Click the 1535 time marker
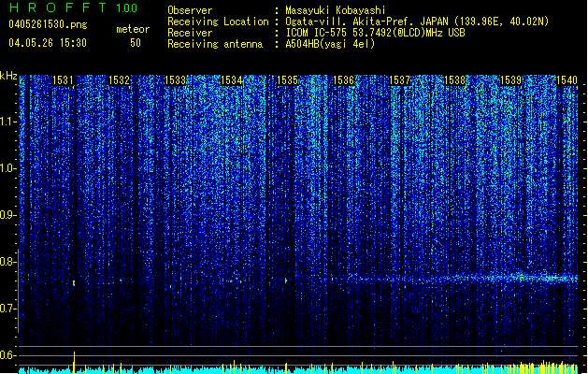Viewport: 588px width, 374px height. click(287, 80)
